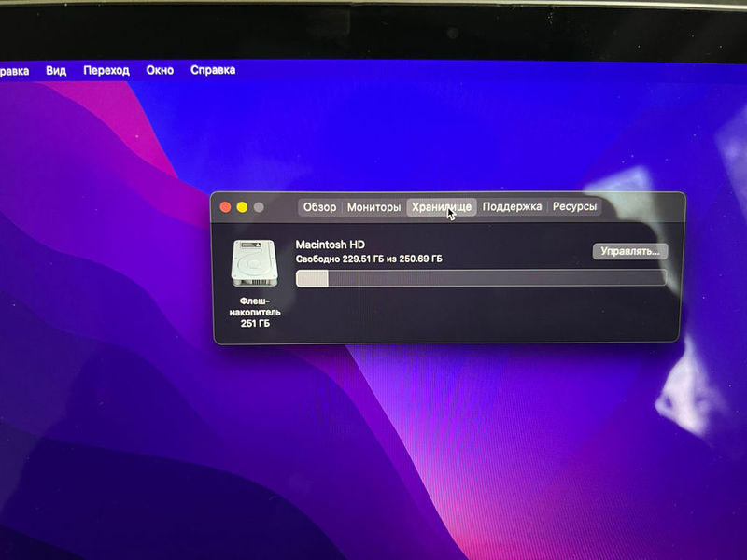Open the Переход menu
The width and height of the screenshot is (747, 560).
click(106, 71)
